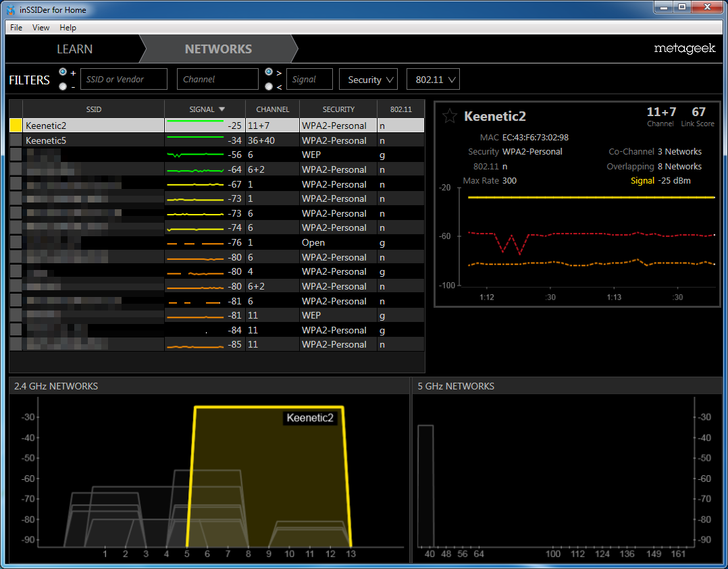The width and height of the screenshot is (728, 569).
Task: Sort by the CHANNEL column header
Action: tap(273, 109)
